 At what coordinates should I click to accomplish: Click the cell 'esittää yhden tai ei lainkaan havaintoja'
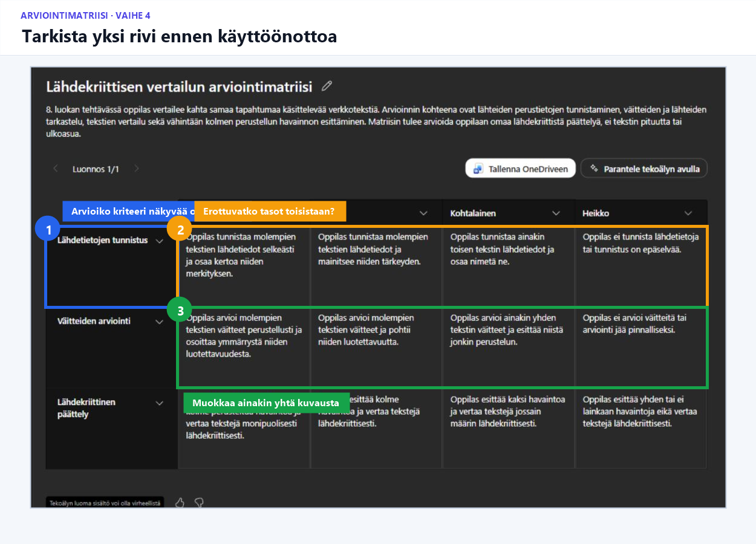[641, 428]
